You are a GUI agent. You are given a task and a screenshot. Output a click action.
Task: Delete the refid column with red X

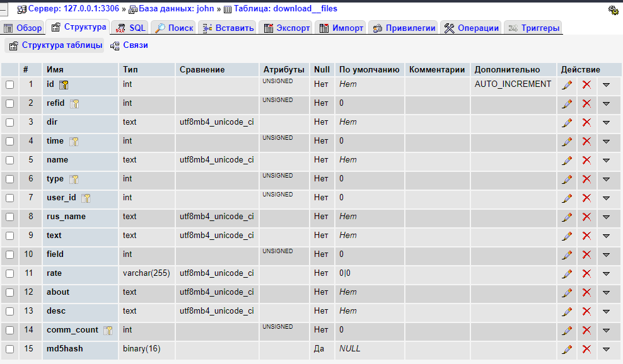click(x=586, y=104)
